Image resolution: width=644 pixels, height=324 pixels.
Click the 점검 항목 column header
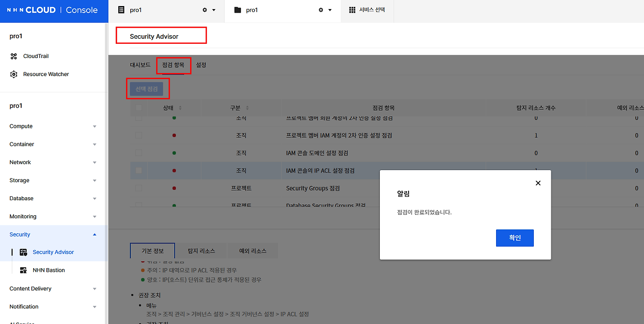pyautogui.click(x=383, y=108)
